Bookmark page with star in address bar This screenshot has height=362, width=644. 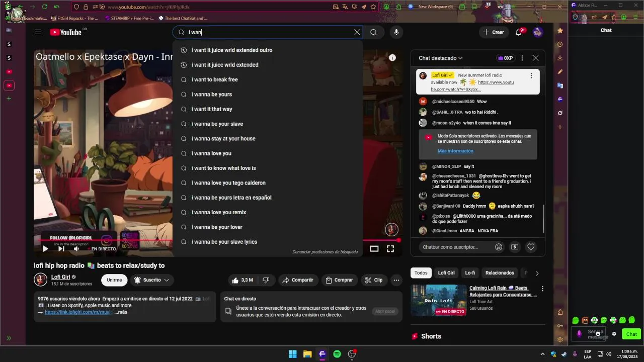point(373,7)
